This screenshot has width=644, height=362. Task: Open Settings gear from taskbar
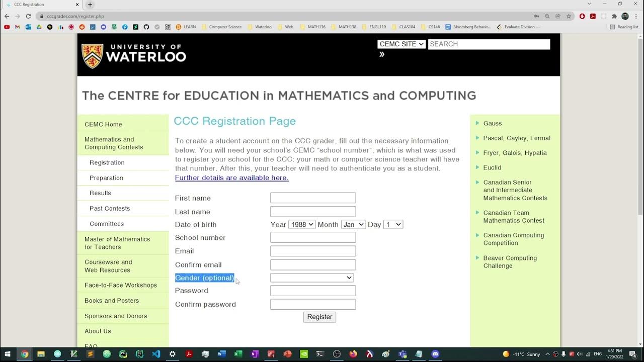[x=172, y=354]
